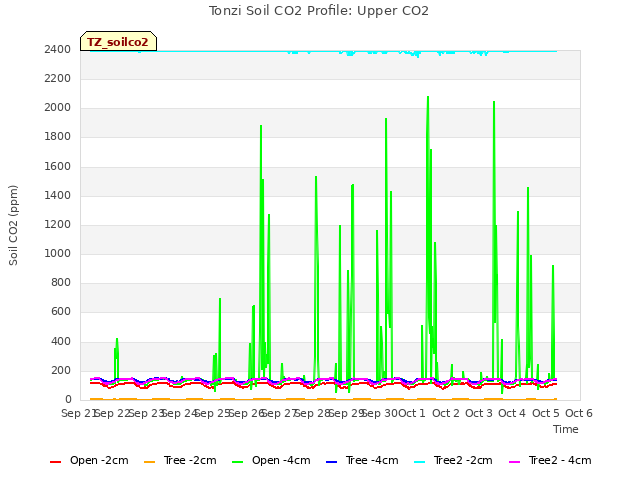
Task: Select the 'Tree -4cm' legend label
Action: [x=372, y=460]
